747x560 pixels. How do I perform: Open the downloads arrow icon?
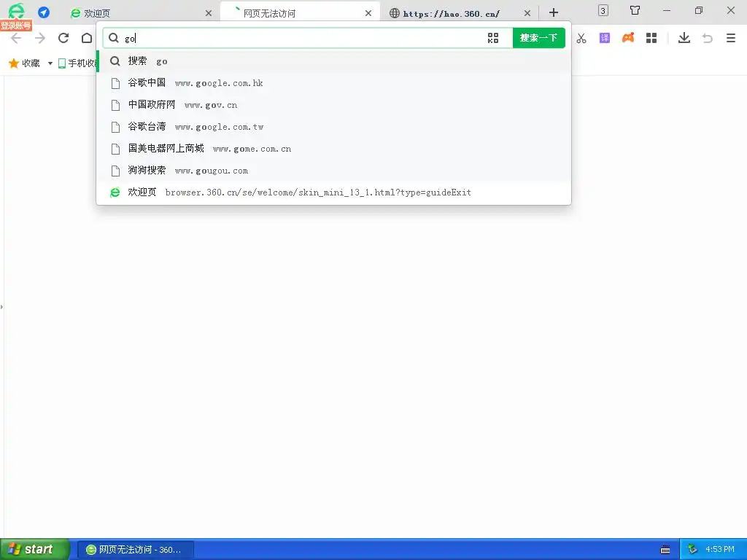pos(684,38)
